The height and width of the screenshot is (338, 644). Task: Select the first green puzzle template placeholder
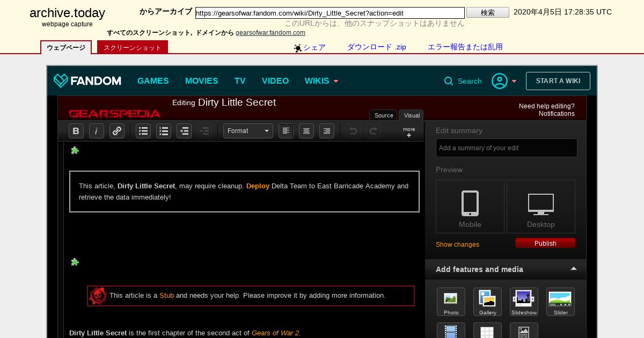coord(75,150)
